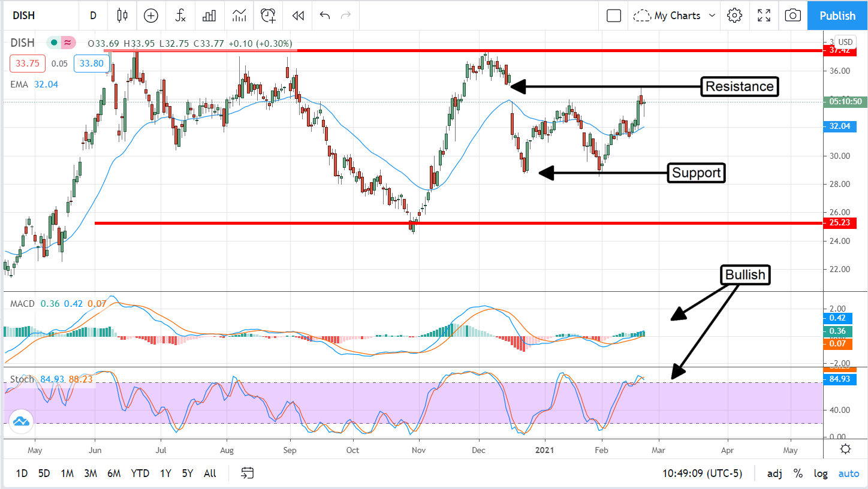
Task: Start bar replay with the rewind icon
Action: [x=297, y=16]
